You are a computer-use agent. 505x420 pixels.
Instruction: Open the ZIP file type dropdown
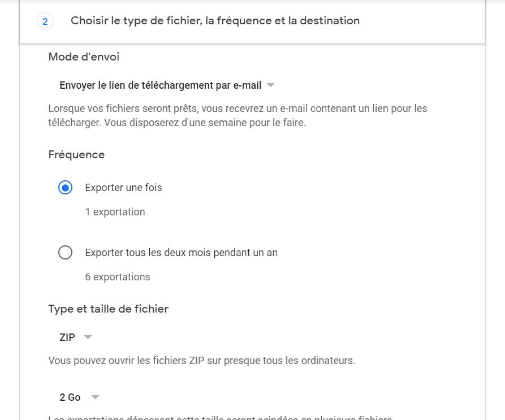[67, 337]
